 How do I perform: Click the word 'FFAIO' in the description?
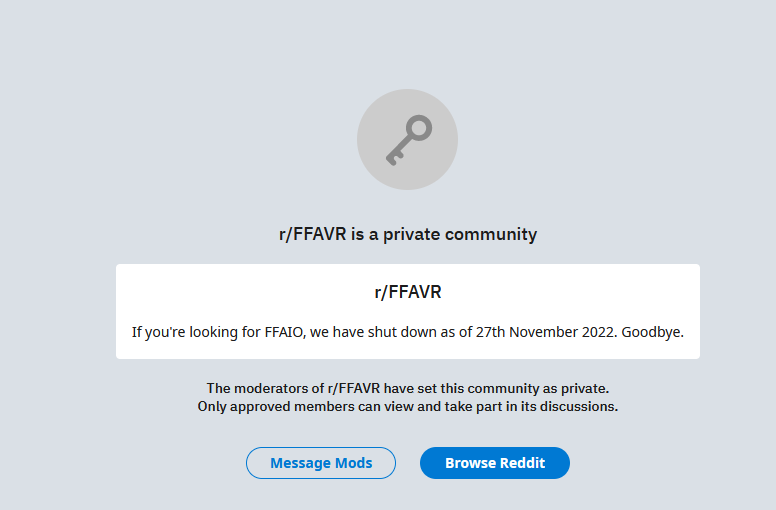pos(285,332)
